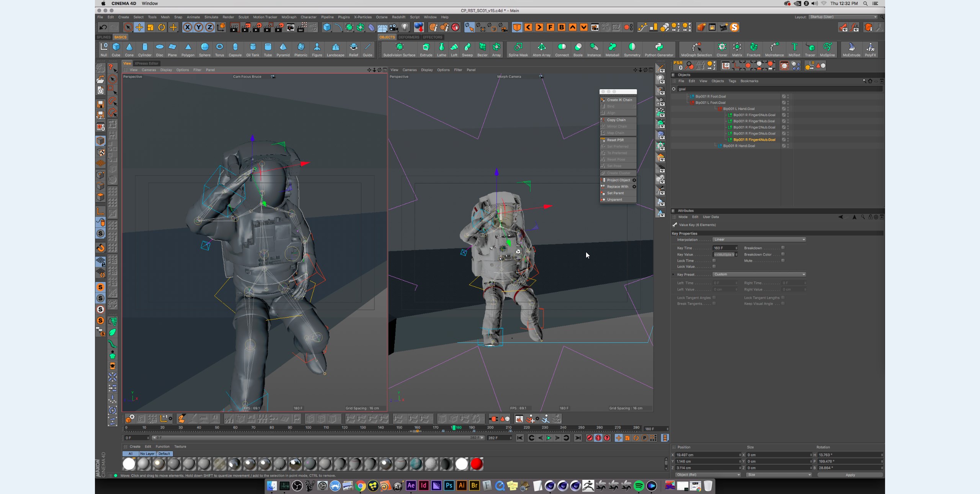Screen dimensions: 980x494
Task: Select the first white material swatch
Action: point(129,464)
